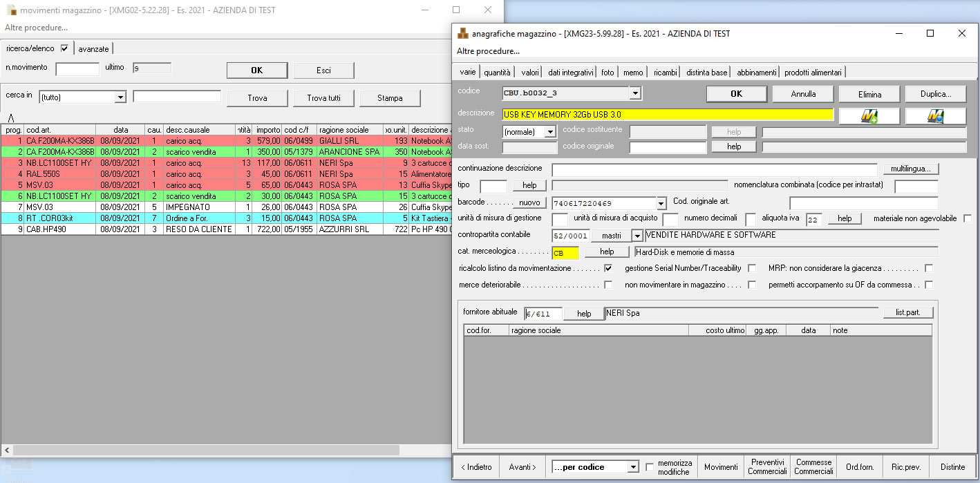Viewport: 980px width, 483px height.
Task: Click the continuazione descrizione field
Action: click(715, 169)
